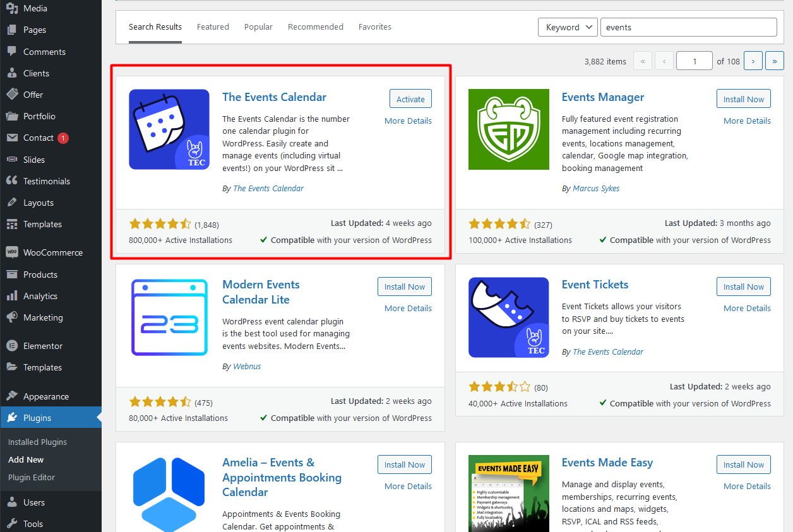Click the Analytics bar chart icon
Image resolution: width=793 pixels, height=532 pixels.
[12, 296]
